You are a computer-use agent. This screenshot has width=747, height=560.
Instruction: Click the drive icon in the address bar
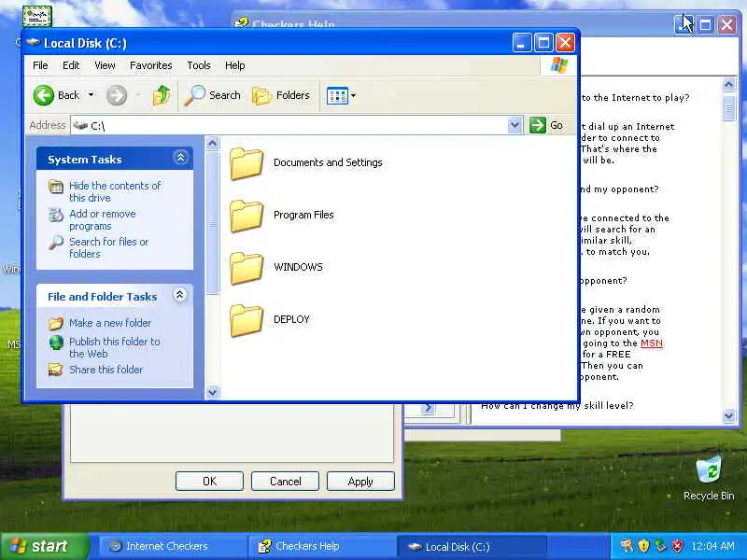[x=80, y=125]
